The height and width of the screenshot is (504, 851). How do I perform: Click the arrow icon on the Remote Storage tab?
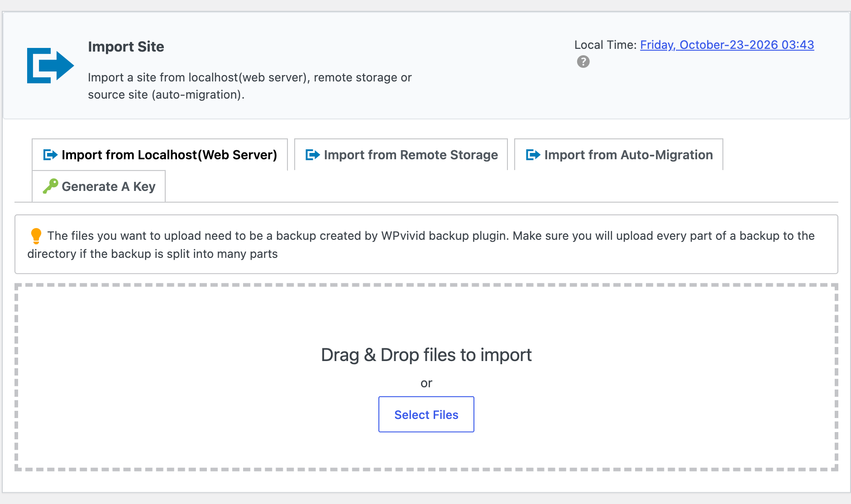coord(313,155)
